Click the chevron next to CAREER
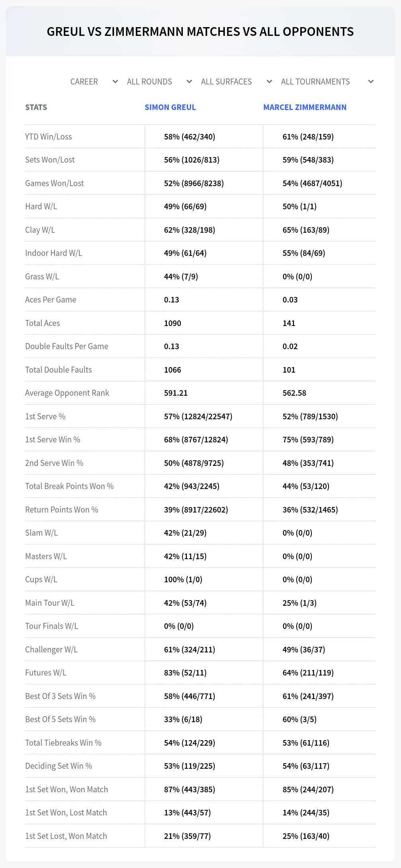 click(x=115, y=82)
